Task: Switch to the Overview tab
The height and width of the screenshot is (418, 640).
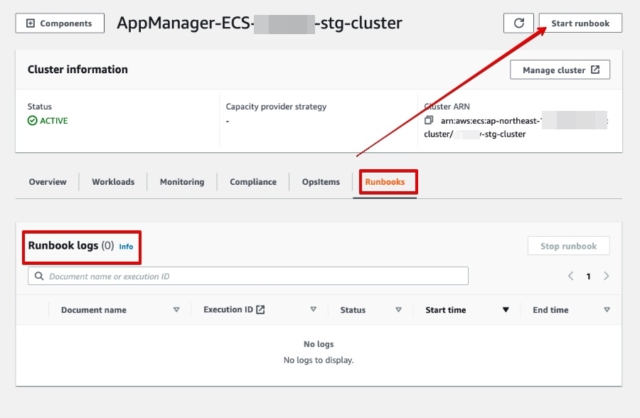Action: pos(47,182)
